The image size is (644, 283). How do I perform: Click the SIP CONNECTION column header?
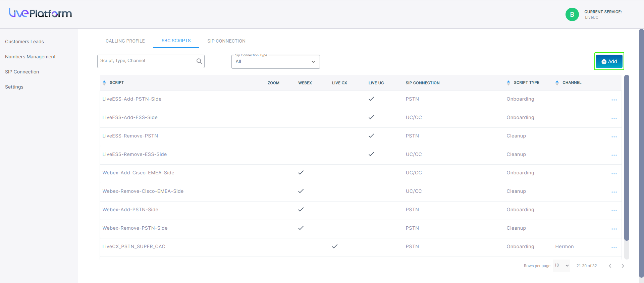click(x=423, y=83)
